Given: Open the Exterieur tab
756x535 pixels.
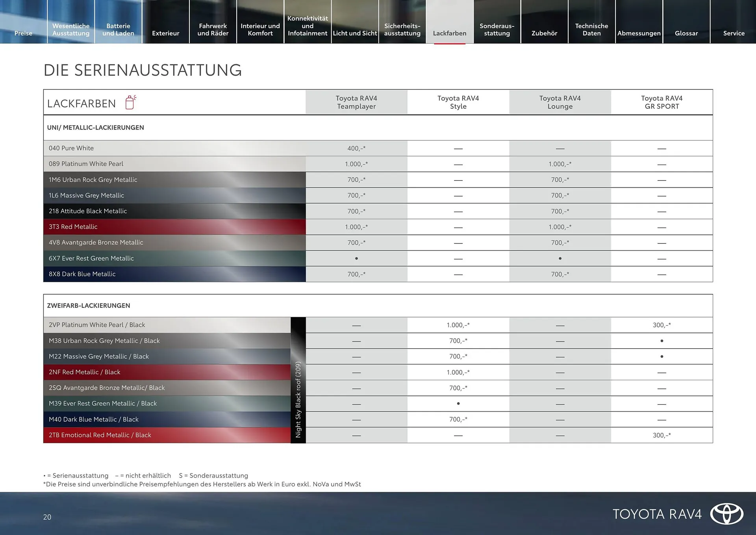Looking at the screenshot, I should tap(165, 33).
